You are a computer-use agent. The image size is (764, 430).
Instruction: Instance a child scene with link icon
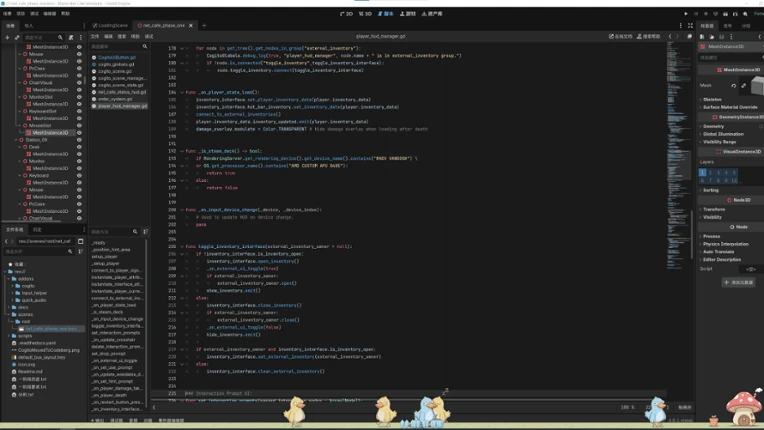(x=17, y=37)
